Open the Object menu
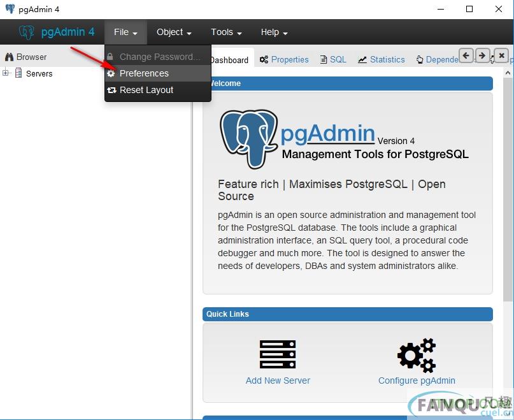This screenshot has width=514, height=420. tap(174, 32)
